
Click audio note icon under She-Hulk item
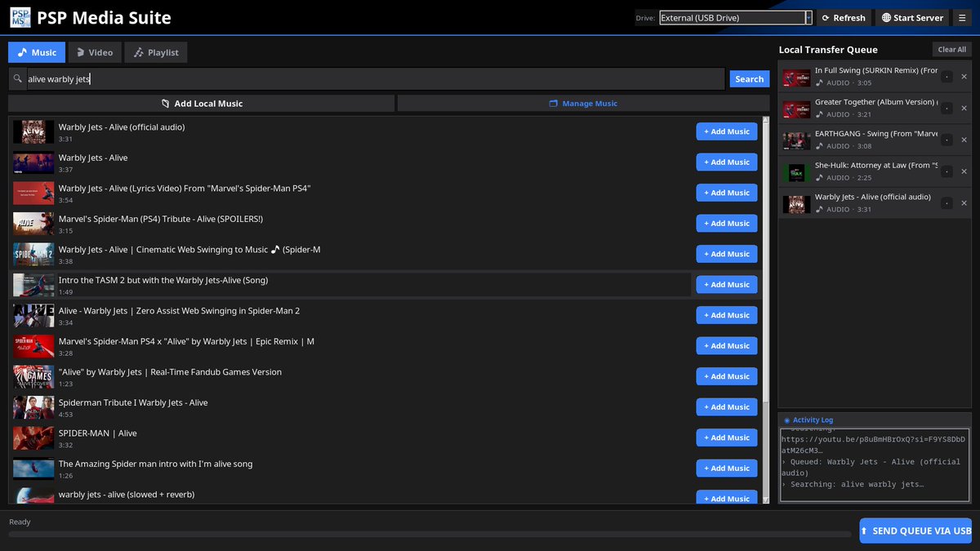(x=819, y=178)
